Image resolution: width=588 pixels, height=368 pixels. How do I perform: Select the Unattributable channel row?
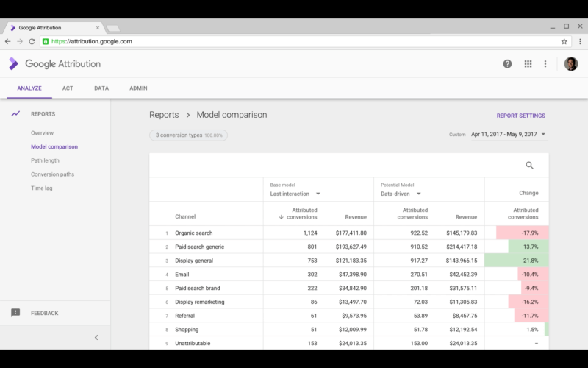pyautogui.click(x=349, y=343)
